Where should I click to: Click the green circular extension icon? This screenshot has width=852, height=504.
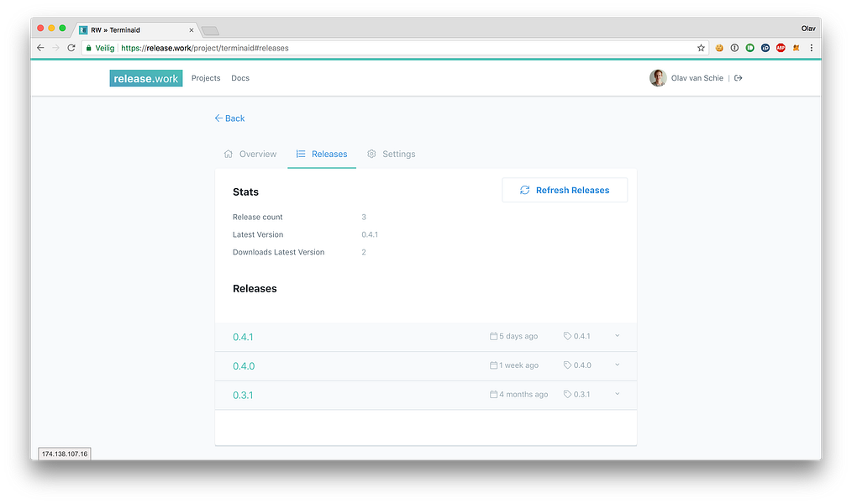coord(749,48)
